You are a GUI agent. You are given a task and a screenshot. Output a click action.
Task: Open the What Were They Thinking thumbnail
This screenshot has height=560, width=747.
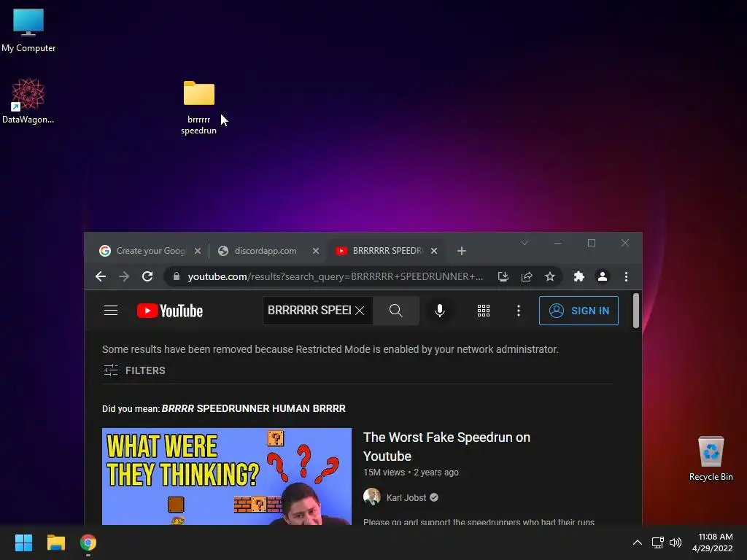227,476
